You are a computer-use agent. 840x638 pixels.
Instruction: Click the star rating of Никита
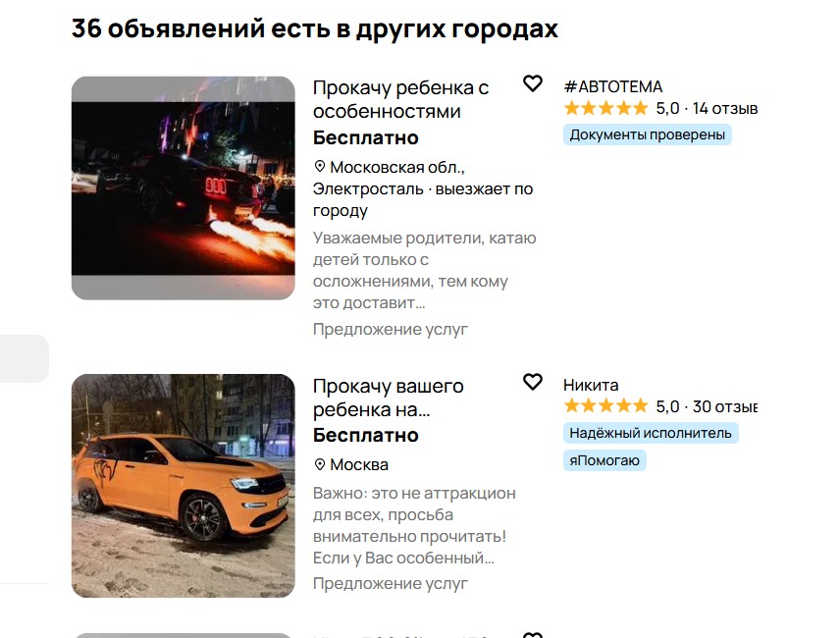[605, 406]
